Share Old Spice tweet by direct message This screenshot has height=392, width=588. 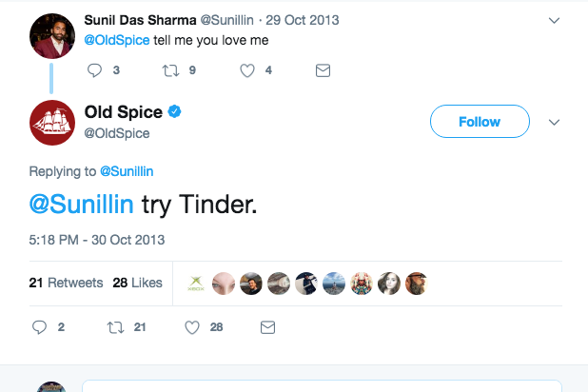click(267, 327)
